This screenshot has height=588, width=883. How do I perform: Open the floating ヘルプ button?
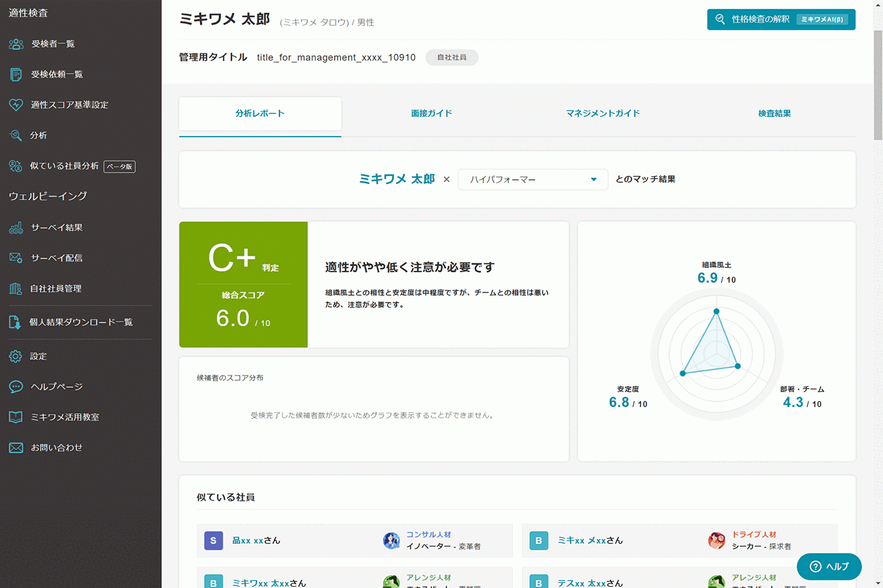pos(829,567)
